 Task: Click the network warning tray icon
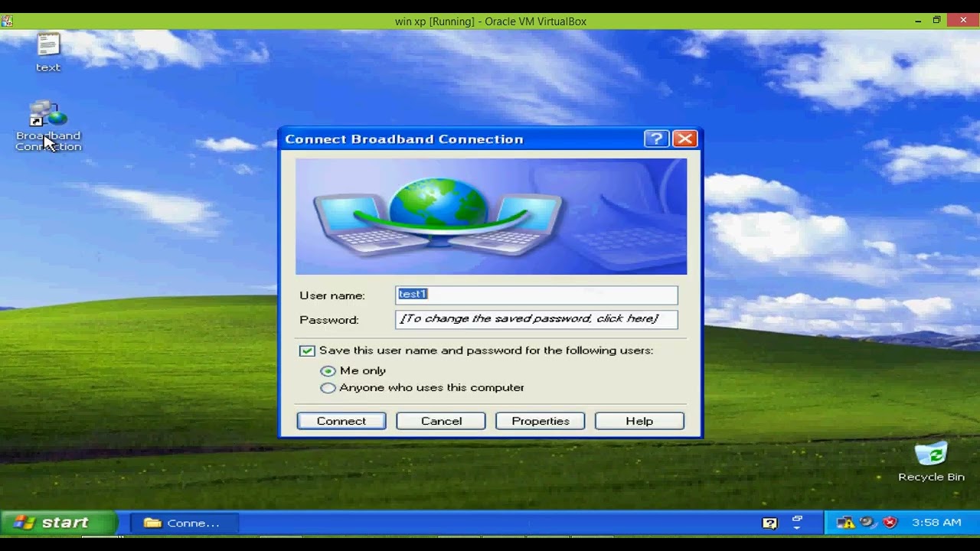pos(845,523)
